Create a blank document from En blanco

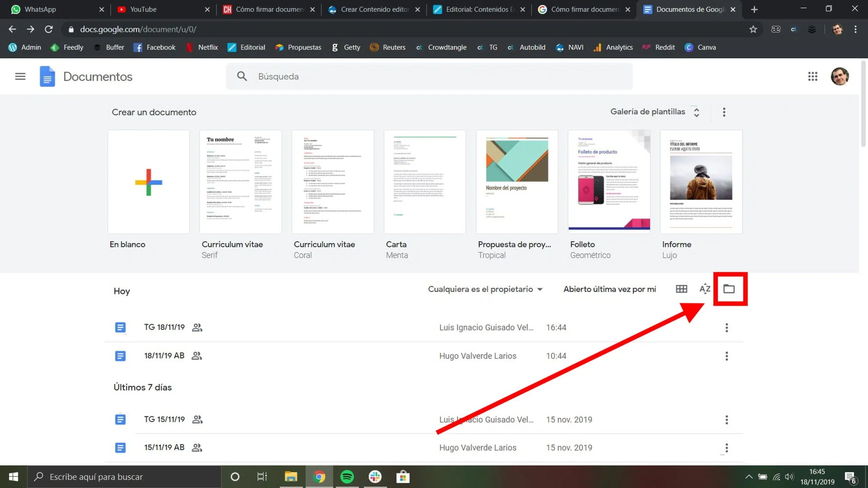click(x=149, y=182)
